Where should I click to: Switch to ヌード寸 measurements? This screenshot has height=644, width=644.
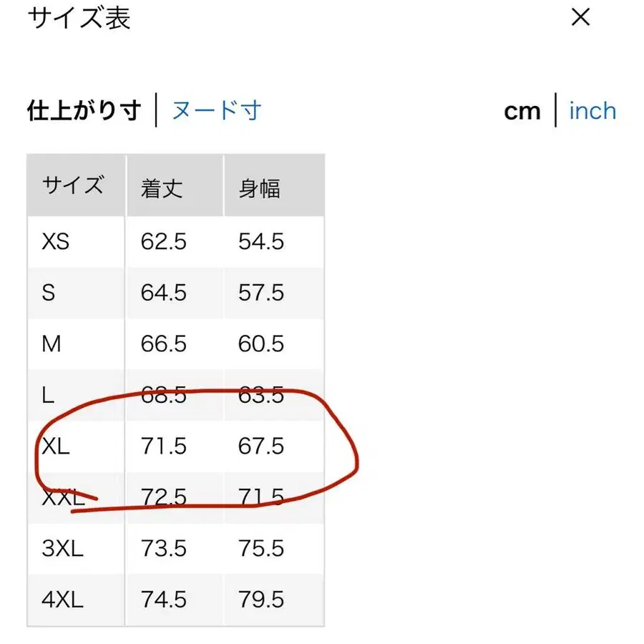(215, 110)
